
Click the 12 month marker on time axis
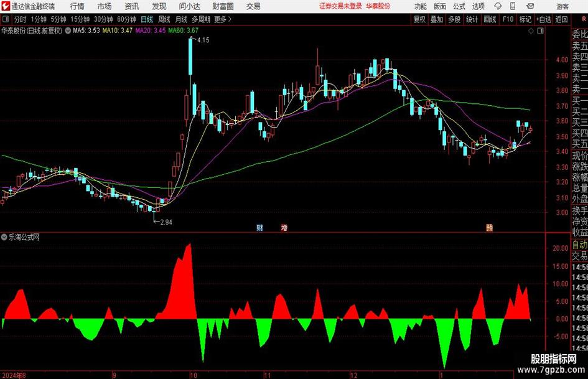tap(353, 375)
